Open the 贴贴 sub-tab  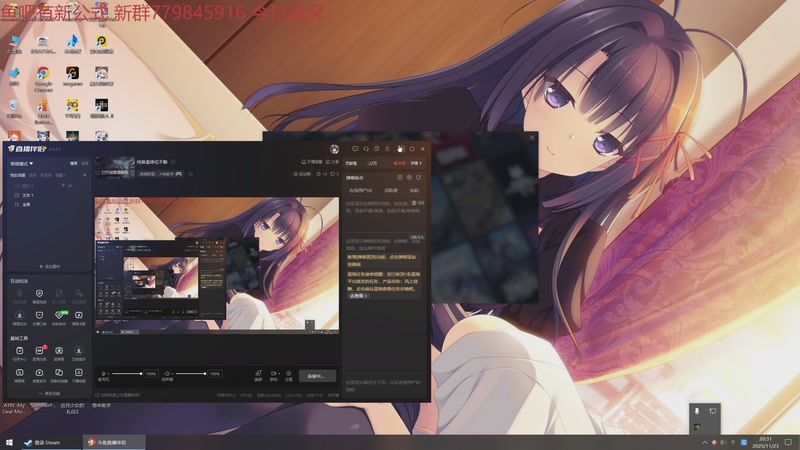tap(414, 190)
